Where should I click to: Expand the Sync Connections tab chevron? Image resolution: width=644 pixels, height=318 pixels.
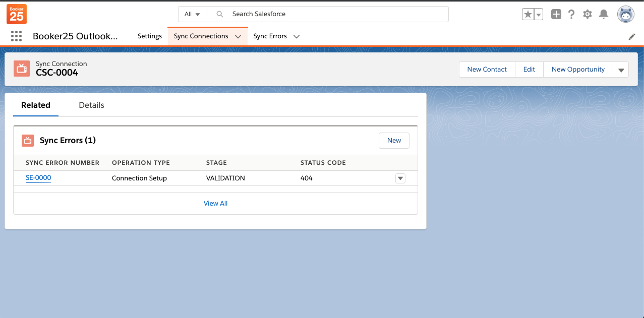(x=238, y=37)
